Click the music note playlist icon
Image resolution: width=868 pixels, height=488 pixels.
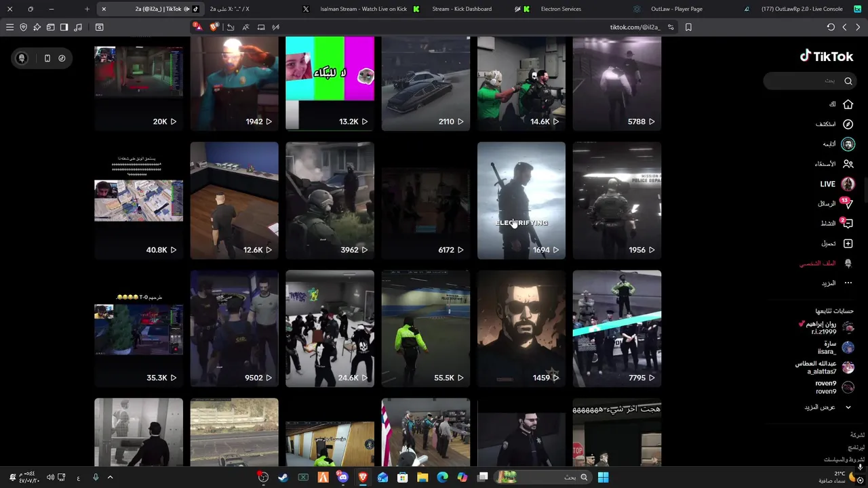point(78,27)
